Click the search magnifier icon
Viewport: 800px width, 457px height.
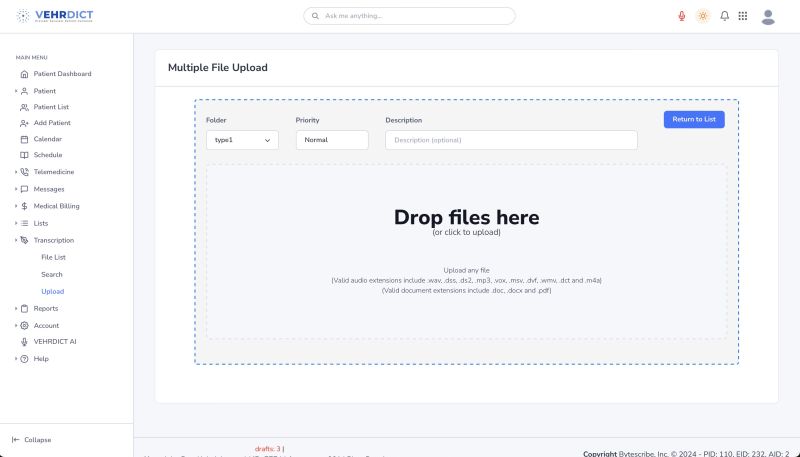[x=315, y=16]
